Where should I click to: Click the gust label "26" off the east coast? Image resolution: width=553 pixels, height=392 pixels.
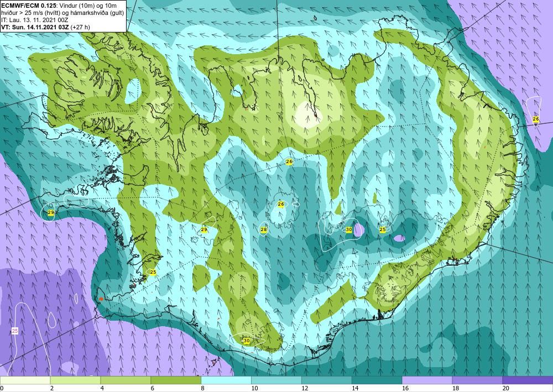pos(536,119)
